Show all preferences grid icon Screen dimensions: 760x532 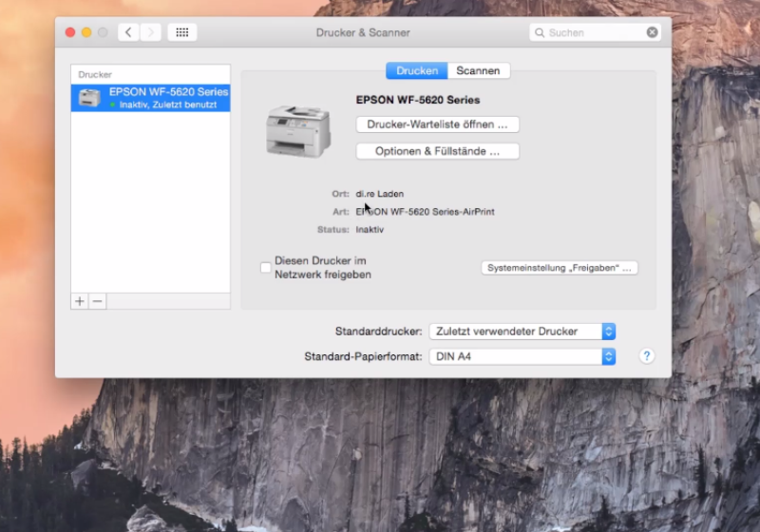(181, 32)
